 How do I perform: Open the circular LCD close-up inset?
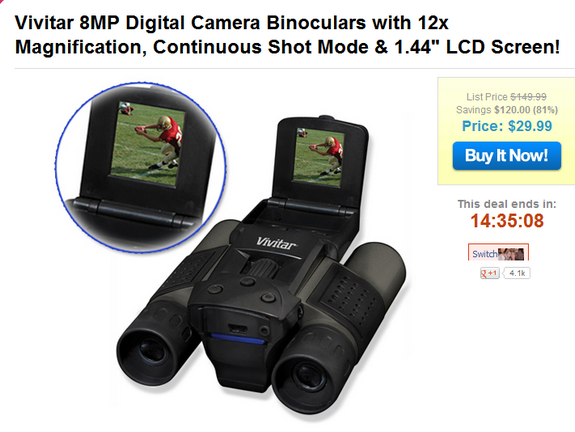140,168
